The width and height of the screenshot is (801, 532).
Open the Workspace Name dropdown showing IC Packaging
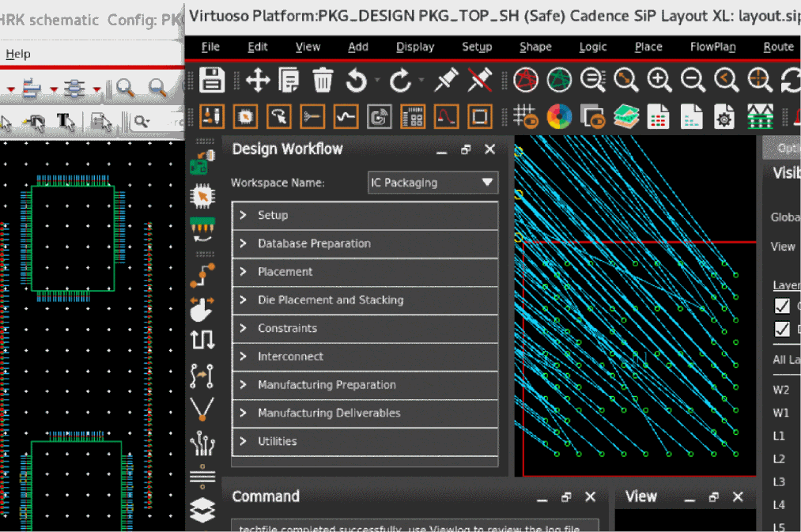click(x=433, y=183)
